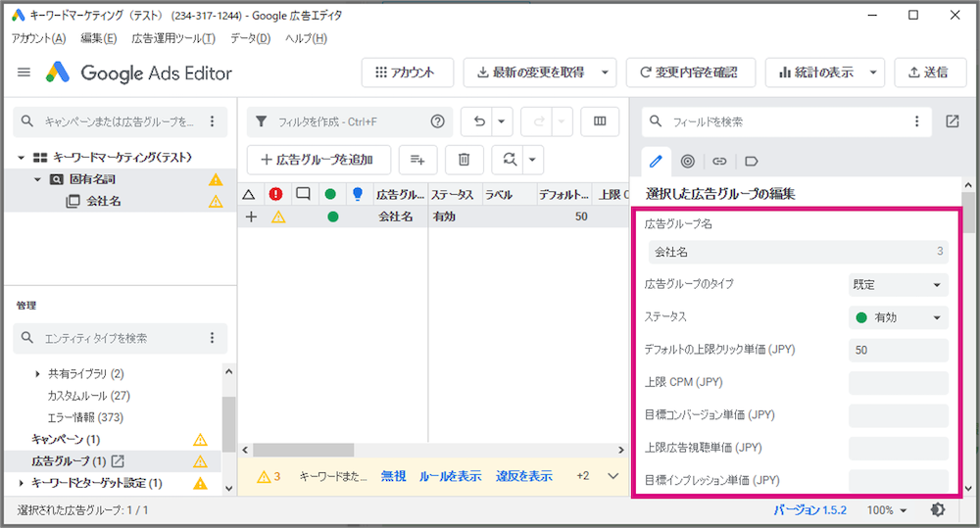Click the 広告グループ名 input field
Viewport: 980px width, 528px height.
[798, 252]
